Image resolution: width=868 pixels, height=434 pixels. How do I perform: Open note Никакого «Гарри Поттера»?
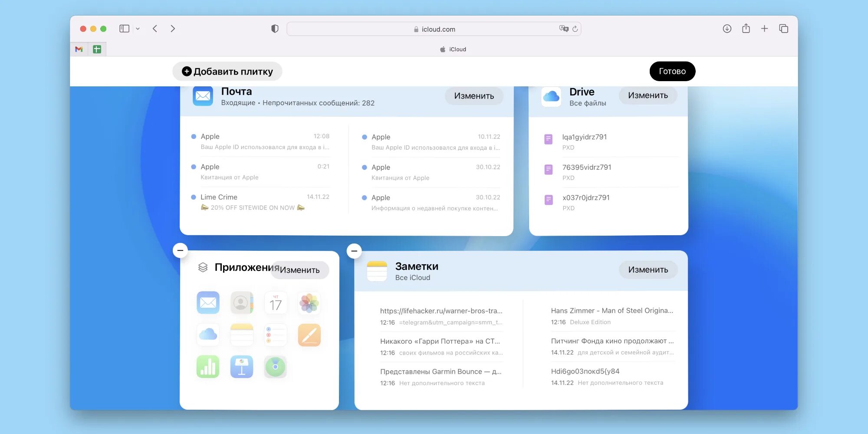pos(441,347)
